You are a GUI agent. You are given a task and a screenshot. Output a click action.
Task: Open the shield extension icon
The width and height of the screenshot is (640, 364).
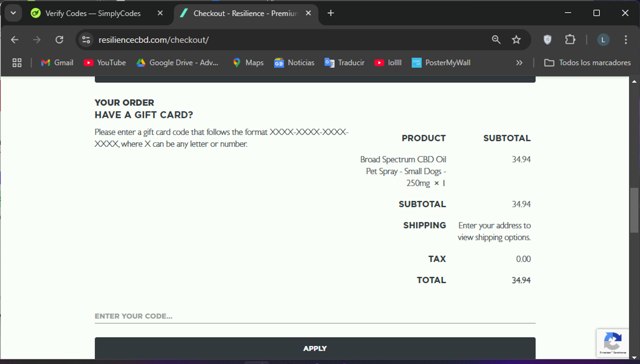547,40
